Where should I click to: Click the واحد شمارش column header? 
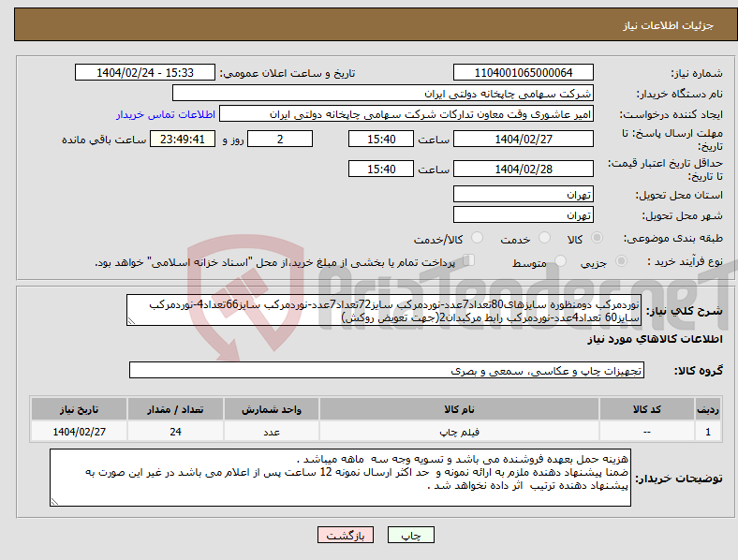click(272, 409)
